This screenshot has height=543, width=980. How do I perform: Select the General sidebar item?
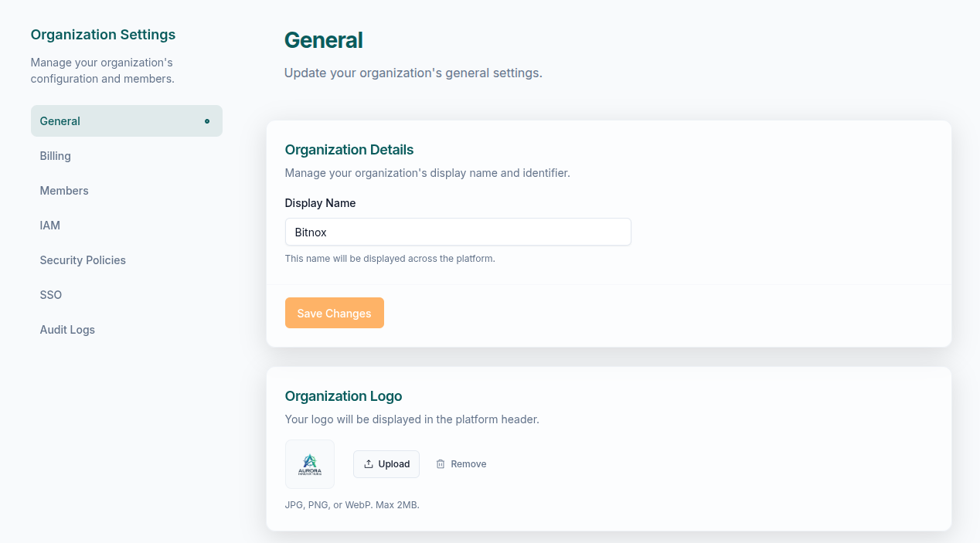point(60,121)
